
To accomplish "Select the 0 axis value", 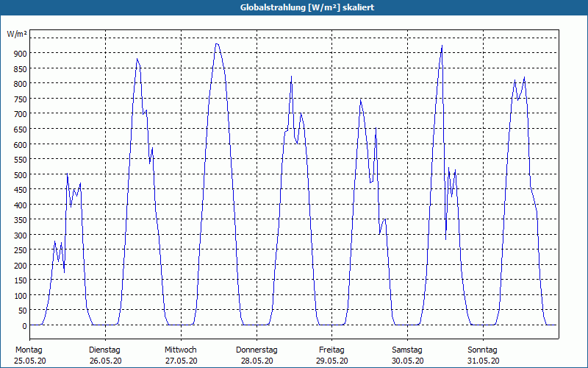I will click(x=24, y=326).
